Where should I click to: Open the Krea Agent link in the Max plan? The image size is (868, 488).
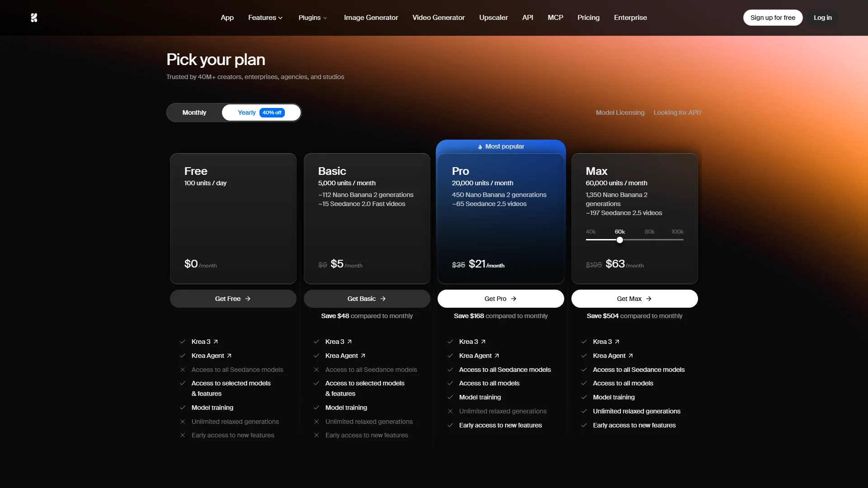tap(613, 356)
